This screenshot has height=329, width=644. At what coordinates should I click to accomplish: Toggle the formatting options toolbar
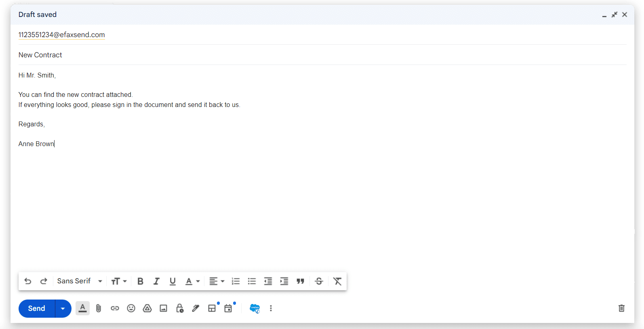82,308
